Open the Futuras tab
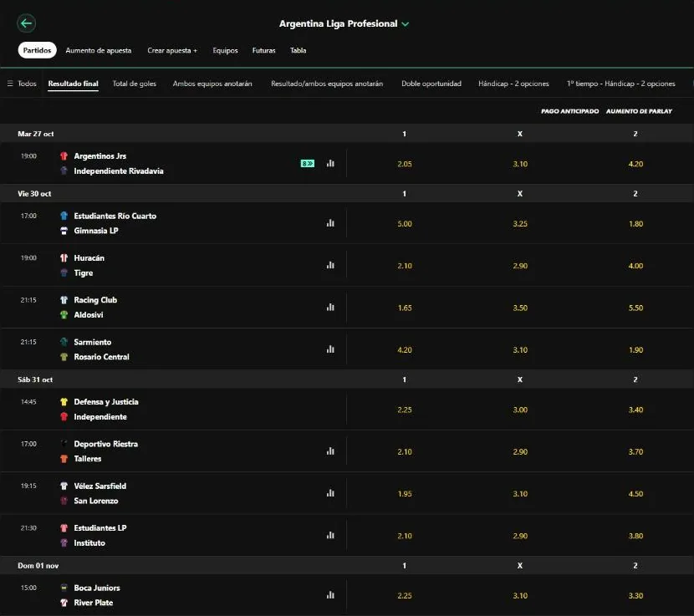Image resolution: width=694 pixels, height=616 pixels. tap(263, 50)
